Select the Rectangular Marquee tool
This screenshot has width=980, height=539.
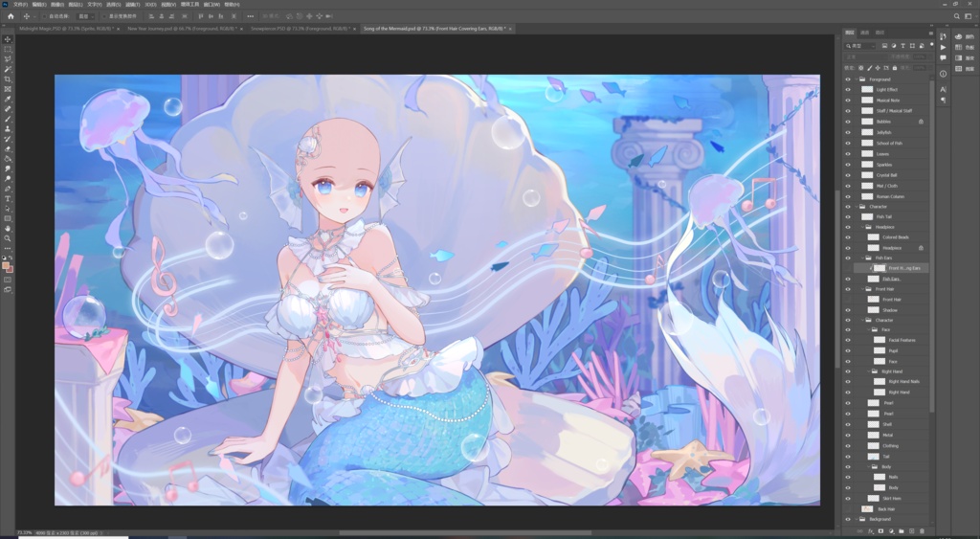point(8,50)
